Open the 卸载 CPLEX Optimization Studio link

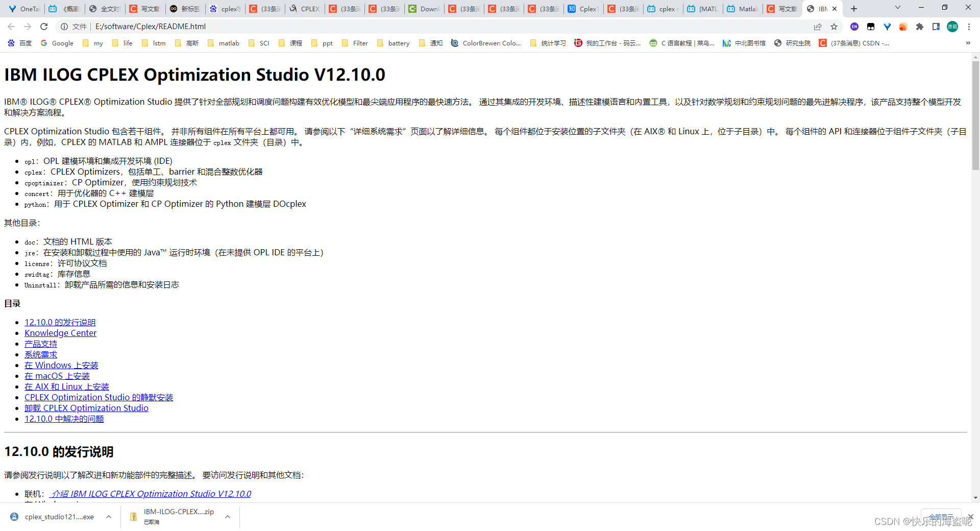click(x=86, y=408)
